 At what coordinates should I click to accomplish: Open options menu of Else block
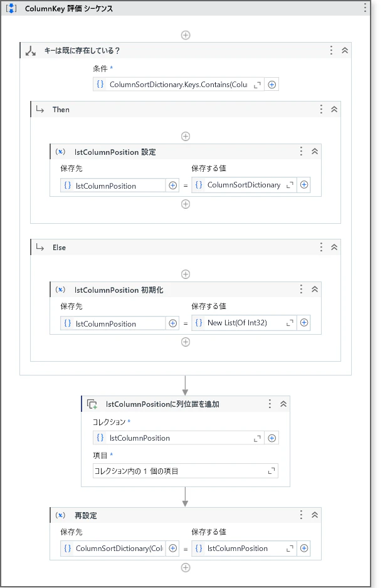tap(321, 247)
